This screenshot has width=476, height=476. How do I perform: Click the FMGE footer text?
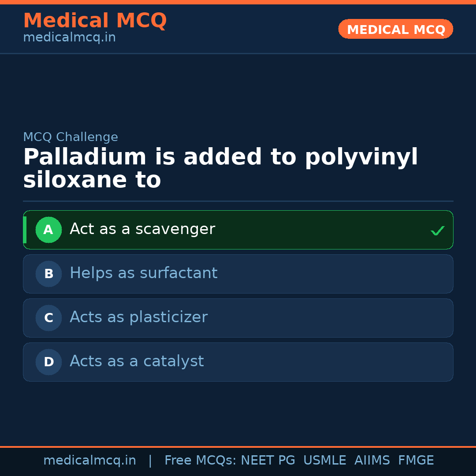click(x=416, y=461)
